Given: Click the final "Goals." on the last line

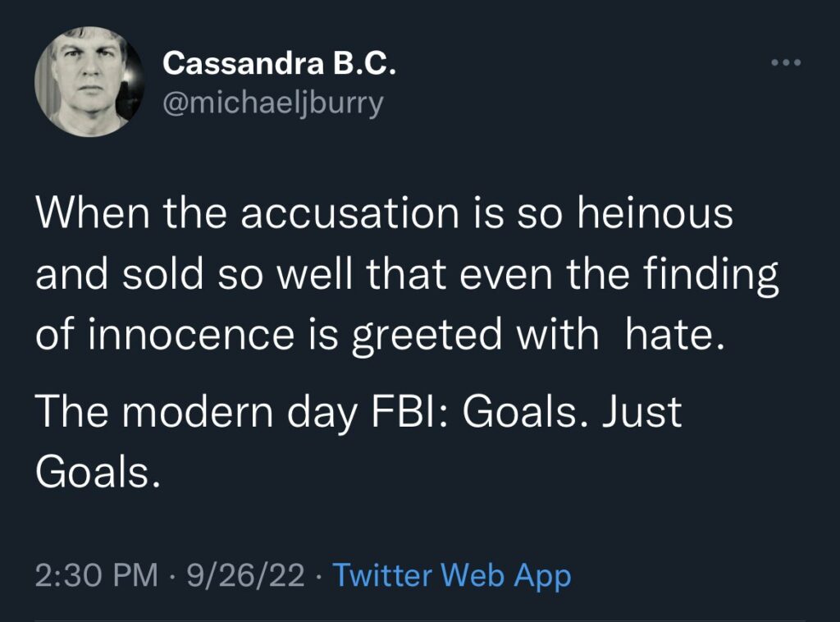Looking at the screenshot, I should 95,471.
